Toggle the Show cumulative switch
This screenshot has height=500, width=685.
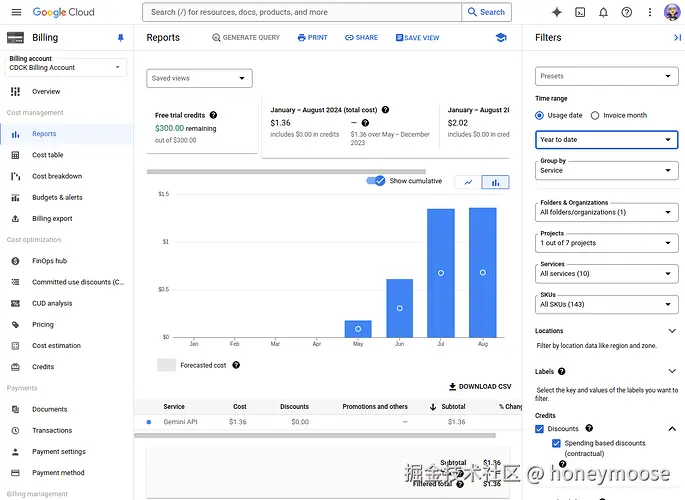click(376, 181)
